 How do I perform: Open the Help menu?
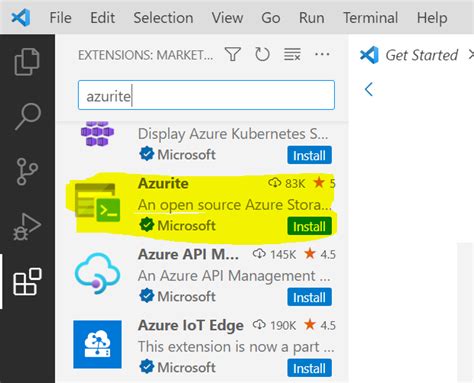[x=432, y=17]
